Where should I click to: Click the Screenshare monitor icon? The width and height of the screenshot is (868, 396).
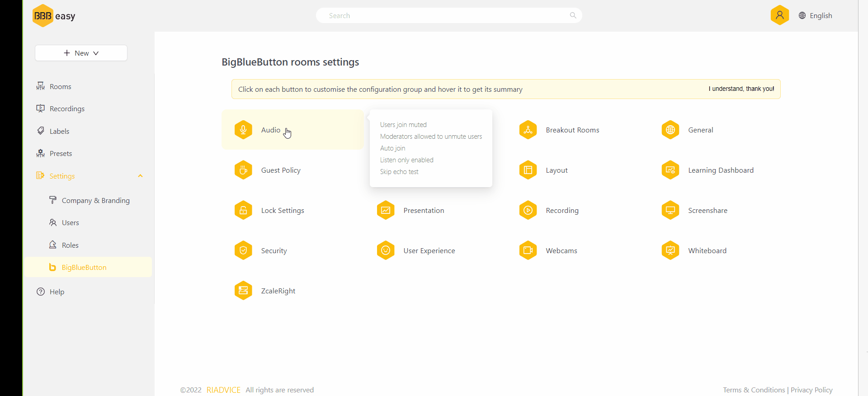(670, 210)
